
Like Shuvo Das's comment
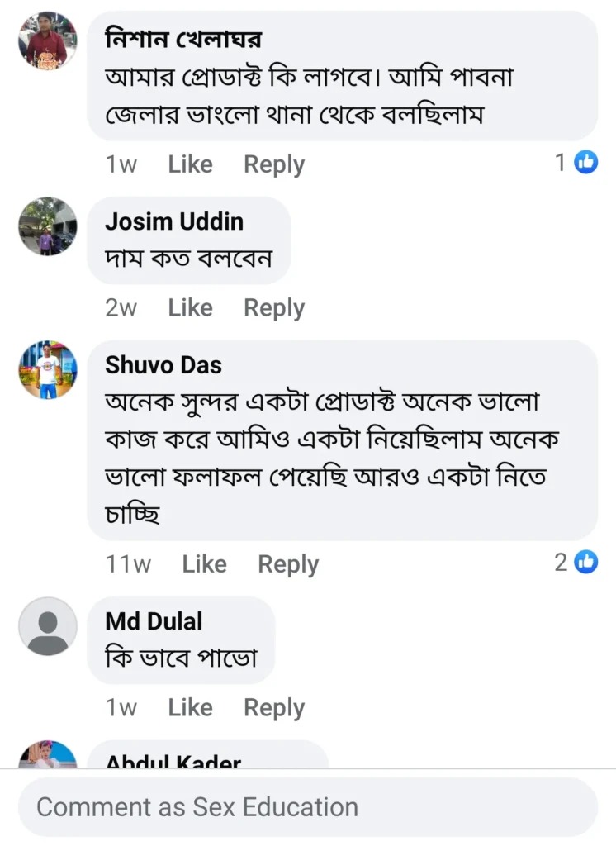click(204, 564)
